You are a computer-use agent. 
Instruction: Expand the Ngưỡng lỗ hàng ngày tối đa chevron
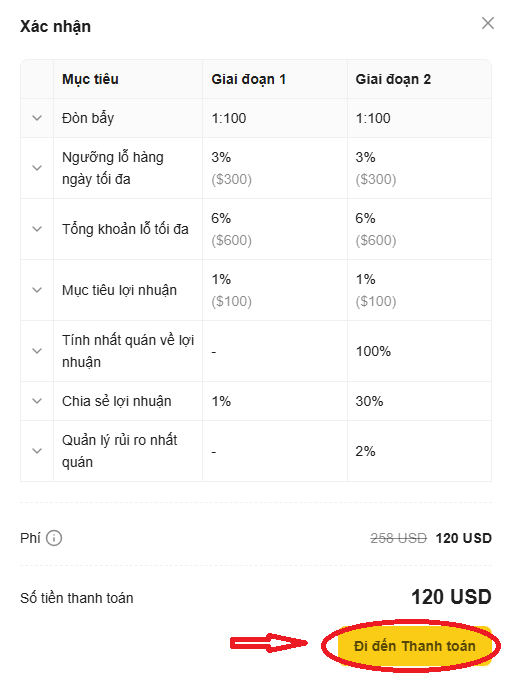tap(37, 168)
